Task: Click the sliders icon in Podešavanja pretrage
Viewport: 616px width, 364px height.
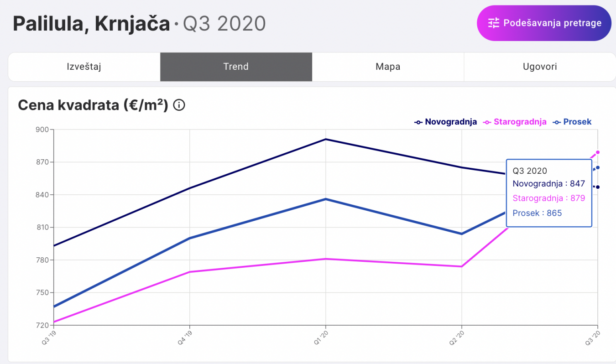Action: coord(494,23)
